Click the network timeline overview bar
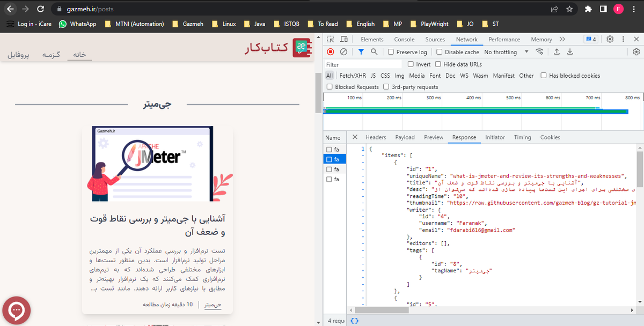The width and height of the screenshot is (644, 326). point(476,111)
